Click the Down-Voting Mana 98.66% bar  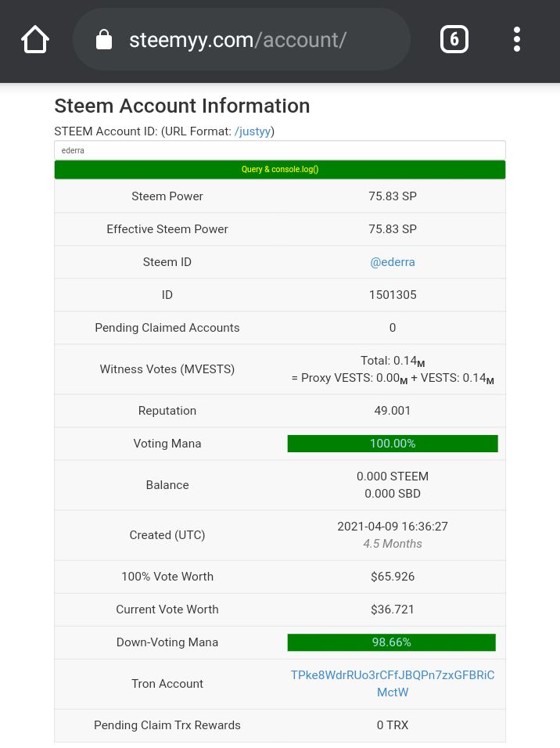coord(392,642)
